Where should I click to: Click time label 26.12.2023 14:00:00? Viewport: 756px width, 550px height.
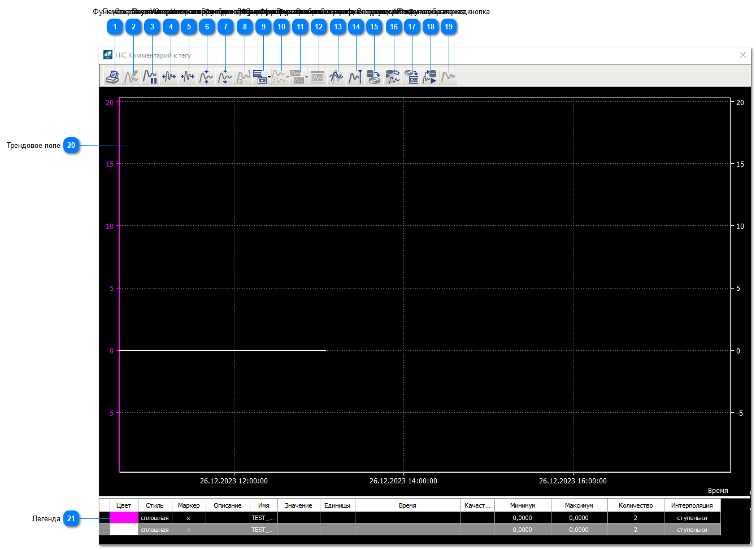click(x=403, y=481)
